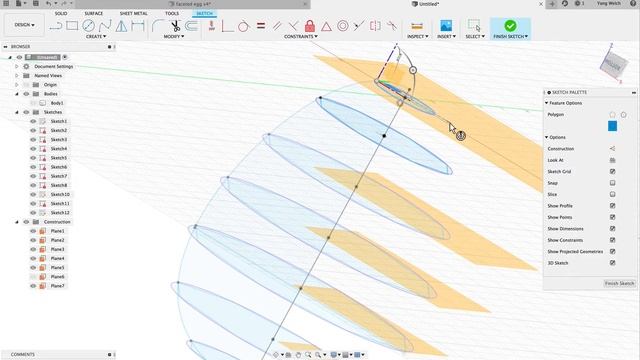Apply the Fix/Unfix lock constraint
The height and width of the screenshot is (360, 640).
click(310, 26)
